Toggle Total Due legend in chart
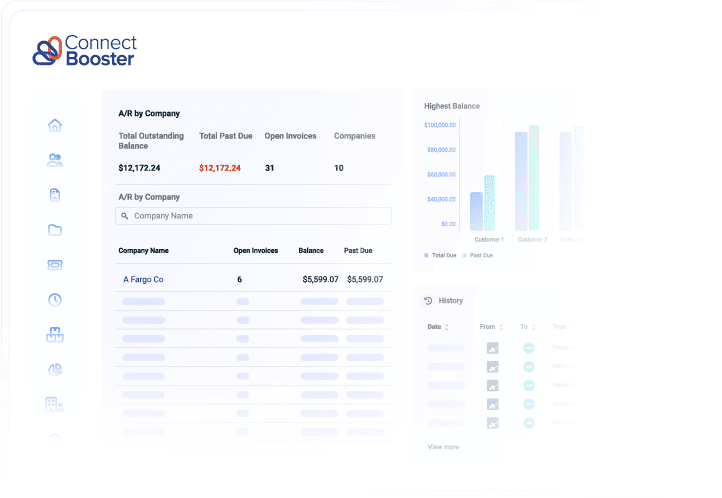722x498 pixels. coord(440,256)
